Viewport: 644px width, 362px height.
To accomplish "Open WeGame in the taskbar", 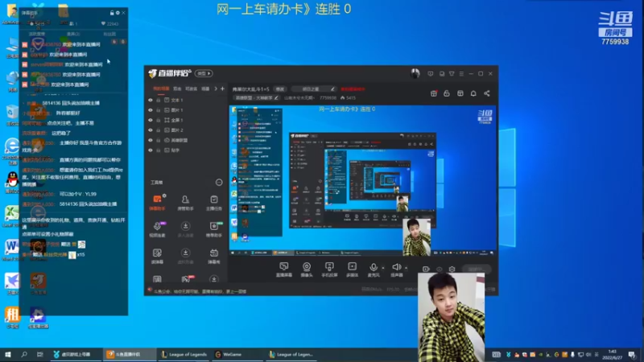I will pyautogui.click(x=237, y=354).
